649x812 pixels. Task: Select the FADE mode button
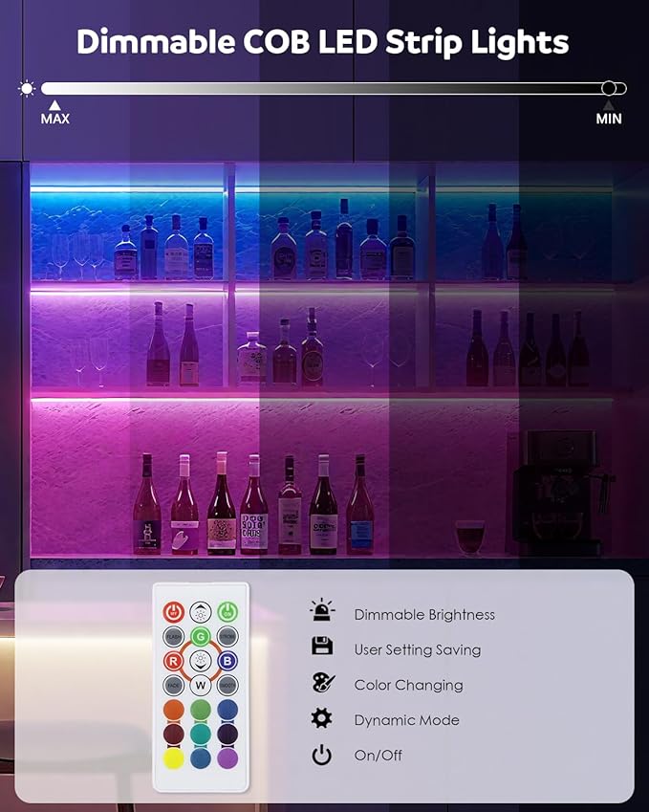(174, 685)
